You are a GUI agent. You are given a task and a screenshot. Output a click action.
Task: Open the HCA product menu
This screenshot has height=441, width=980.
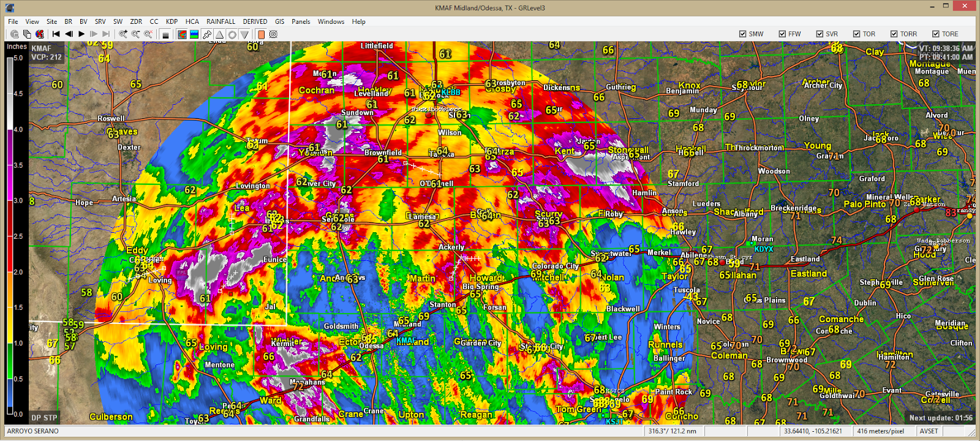pyautogui.click(x=192, y=21)
